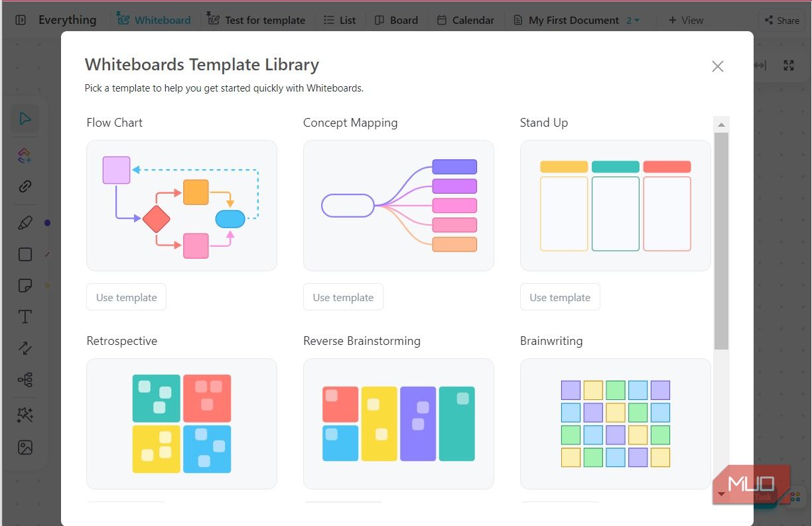Click the scrollbar up arrow
The image size is (812, 526).
pyautogui.click(x=721, y=125)
